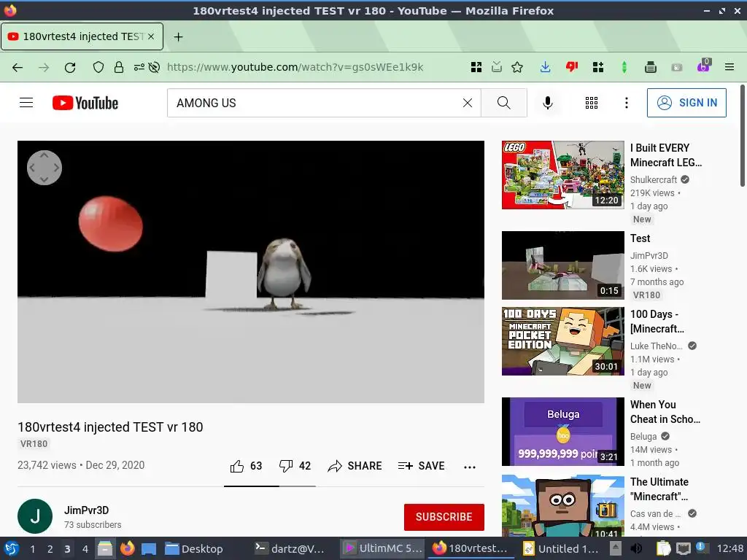Go forward in Firefox history
The width and height of the screenshot is (747, 560).
point(44,67)
